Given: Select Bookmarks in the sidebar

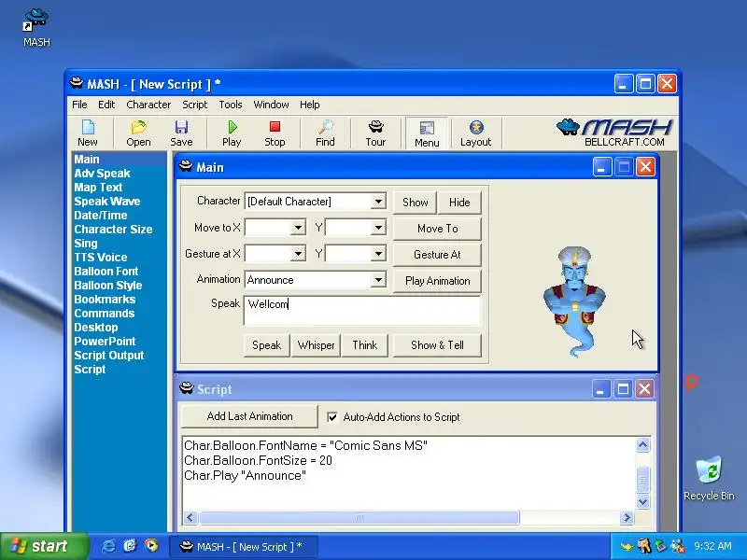Looking at the screenshot, I should tap(105, 299).
